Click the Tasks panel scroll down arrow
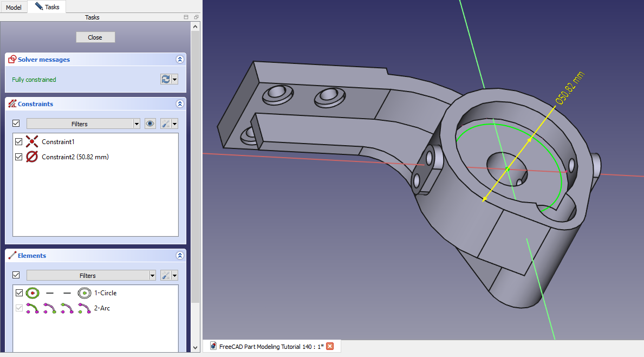644x357 pixels. click(x=196, y=347)
